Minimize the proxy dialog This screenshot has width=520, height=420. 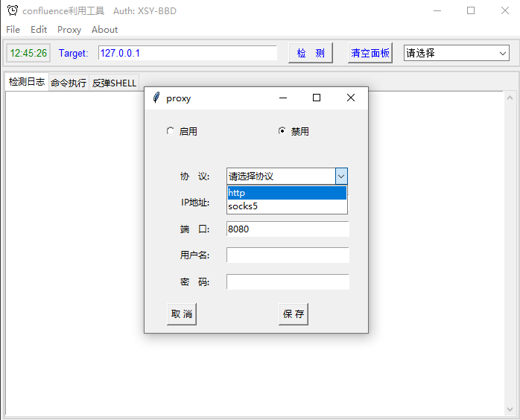tap(283, 98)
